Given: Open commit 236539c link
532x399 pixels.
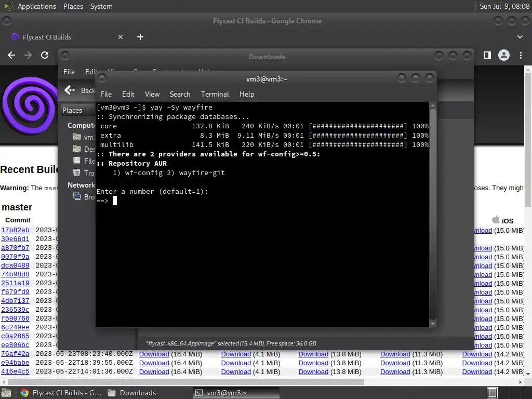Looking at the screenshot, I should (15, 310).
